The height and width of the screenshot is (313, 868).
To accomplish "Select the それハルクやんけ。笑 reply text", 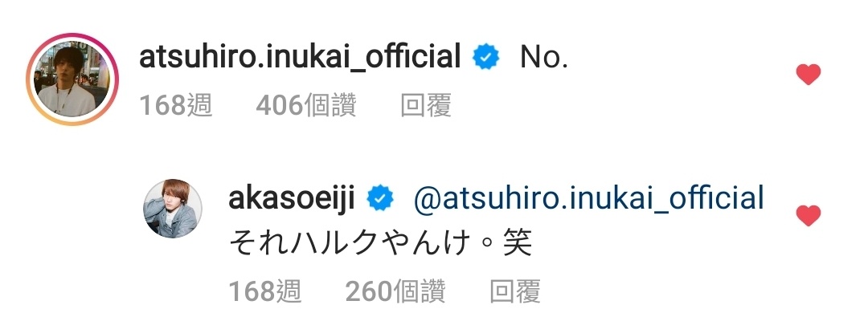I will point(379,243).
